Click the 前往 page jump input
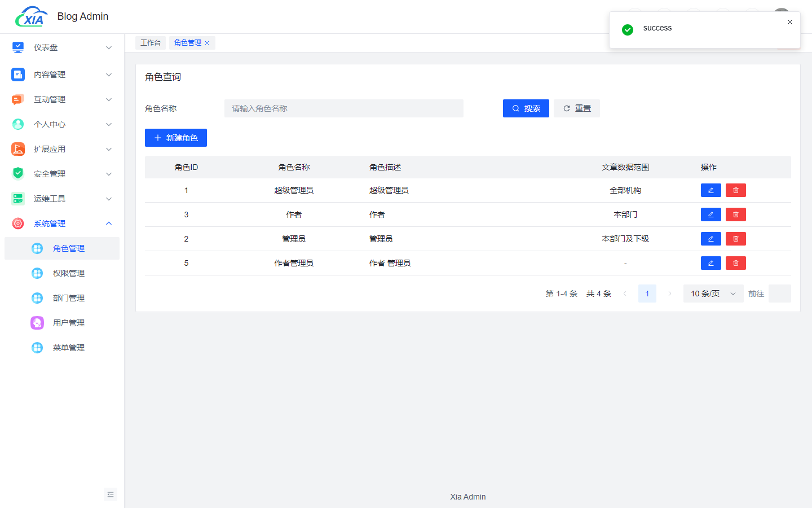 (780, 294)
